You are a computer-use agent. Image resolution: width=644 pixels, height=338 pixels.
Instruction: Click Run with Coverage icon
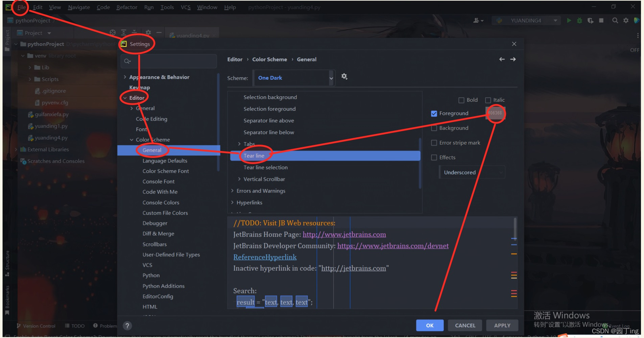click(x=590, y=21)
